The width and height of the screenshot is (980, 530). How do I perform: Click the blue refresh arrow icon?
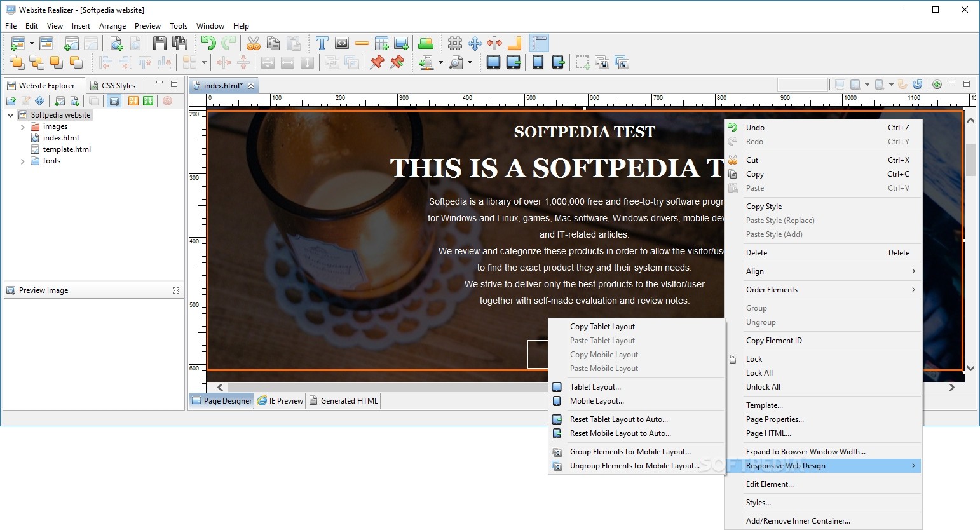(x=917, y=85)
